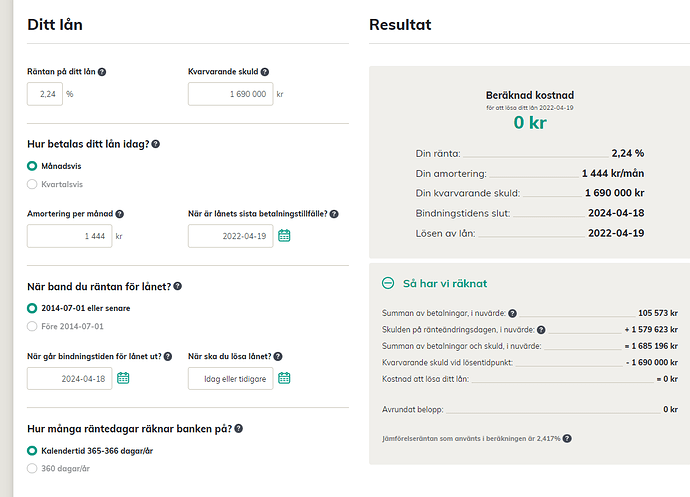Click the Idag eller tidigare date field
Screen dimensions: 690x497
[x=231, y=379]
